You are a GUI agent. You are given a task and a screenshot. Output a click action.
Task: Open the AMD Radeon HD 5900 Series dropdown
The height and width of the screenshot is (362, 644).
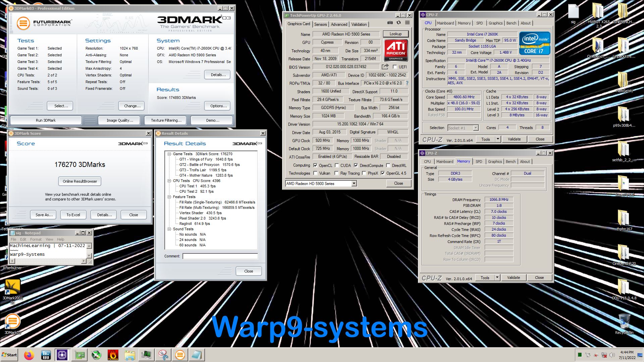(x=354, y=183)
